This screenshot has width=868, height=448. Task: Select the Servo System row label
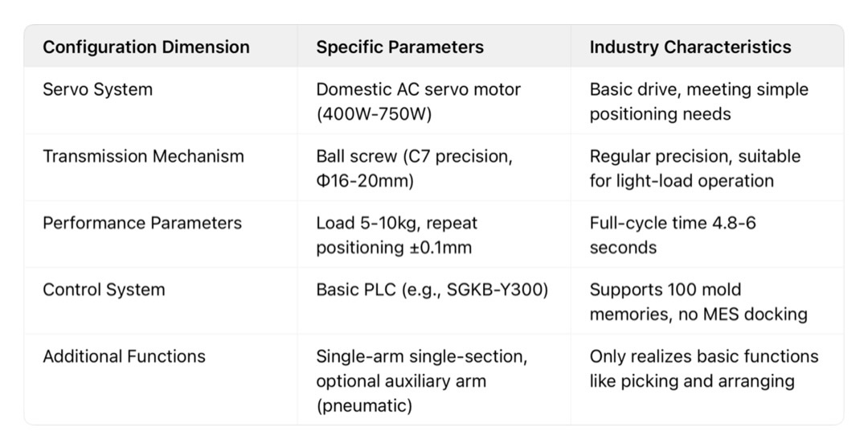pos(97,89)
